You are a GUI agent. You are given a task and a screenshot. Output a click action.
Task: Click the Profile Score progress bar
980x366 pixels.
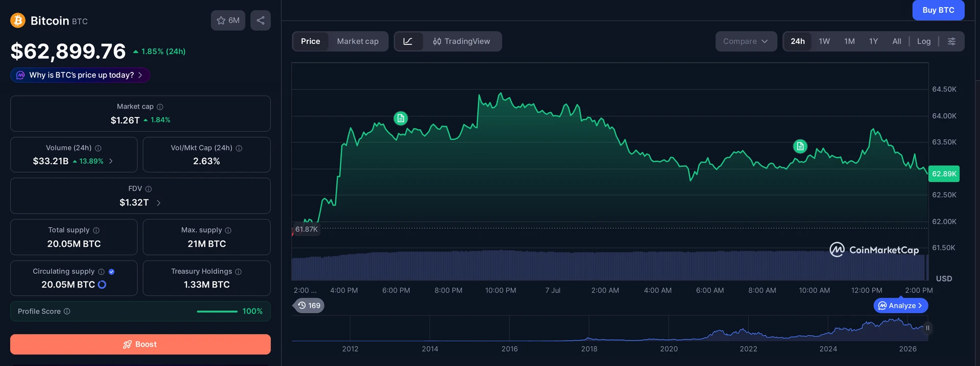click(217, 311)
